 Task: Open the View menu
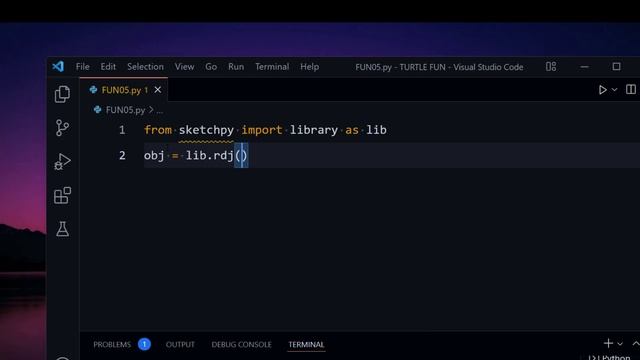(184, 67)
